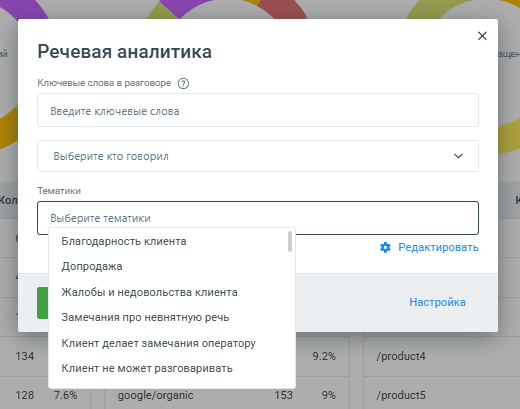Click the Редактировать link

pos(438,247)
